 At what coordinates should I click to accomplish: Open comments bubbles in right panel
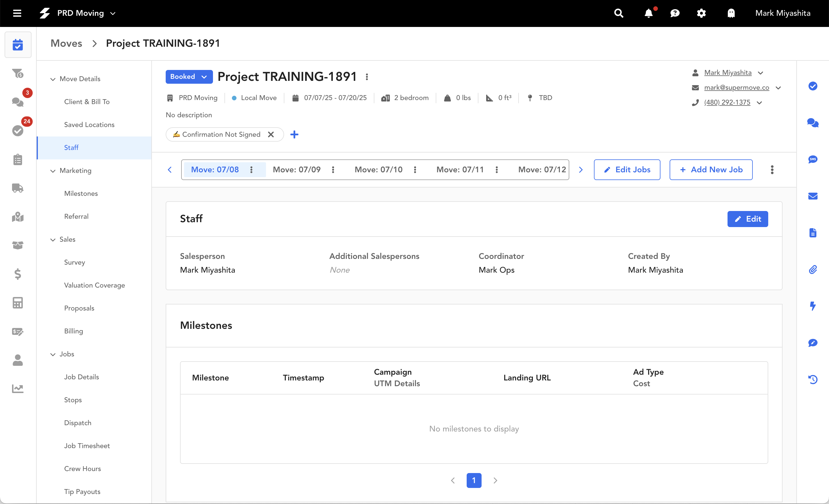click(x=813, y=123)
